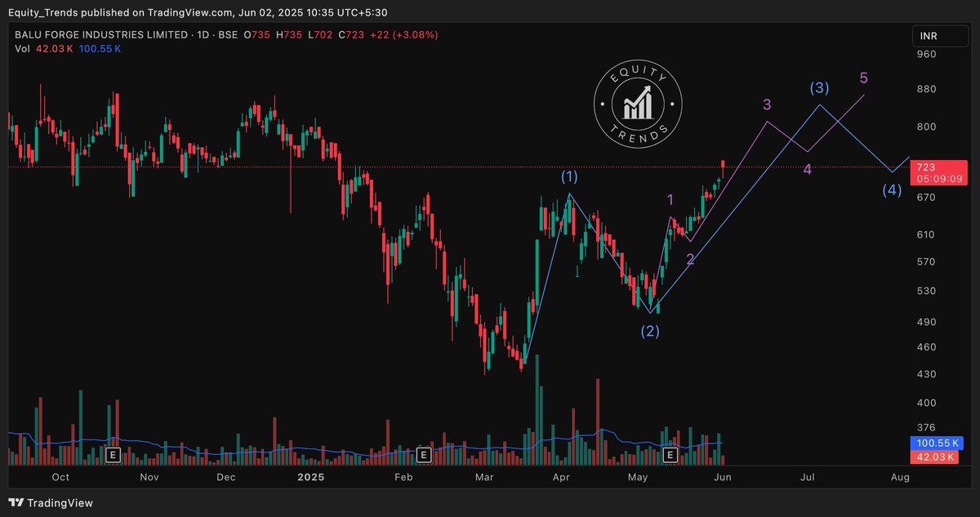Open the INR currency dropdown
This screenshot has width=980, height=517.
[939, 36]
